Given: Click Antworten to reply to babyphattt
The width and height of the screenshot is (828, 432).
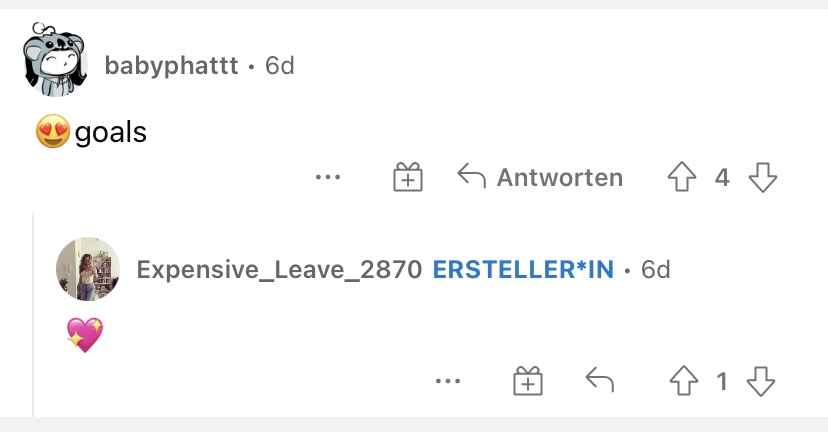Looking at the screenshot, I should click(x=540, y=177).
